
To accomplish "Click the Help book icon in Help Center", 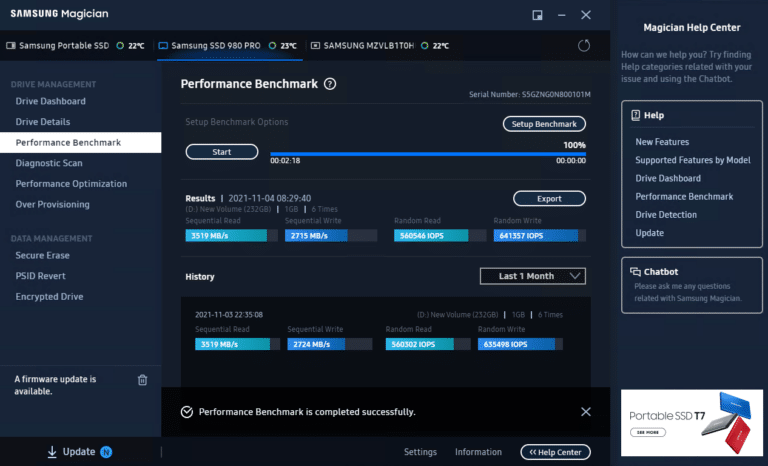I will [635, 115].
